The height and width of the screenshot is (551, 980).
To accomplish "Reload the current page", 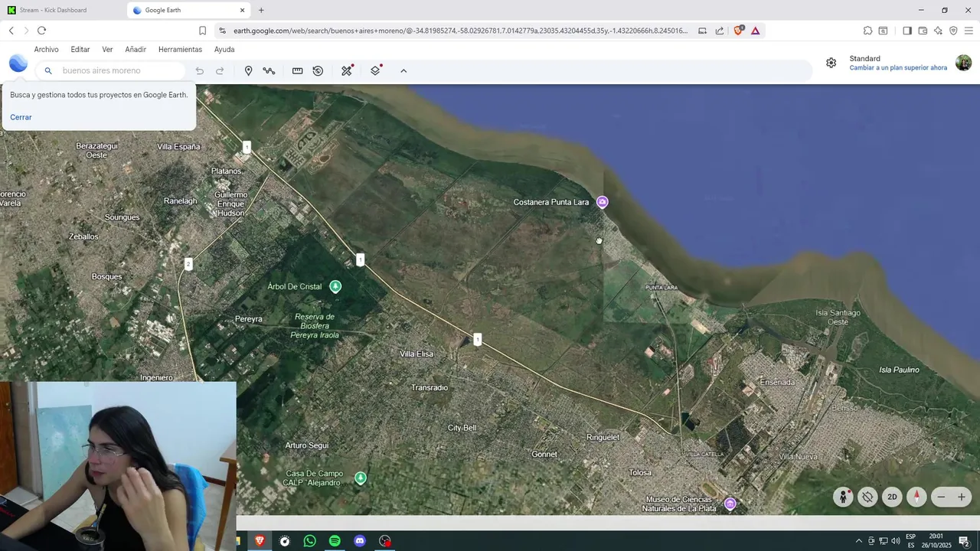I will pos(41,31).
